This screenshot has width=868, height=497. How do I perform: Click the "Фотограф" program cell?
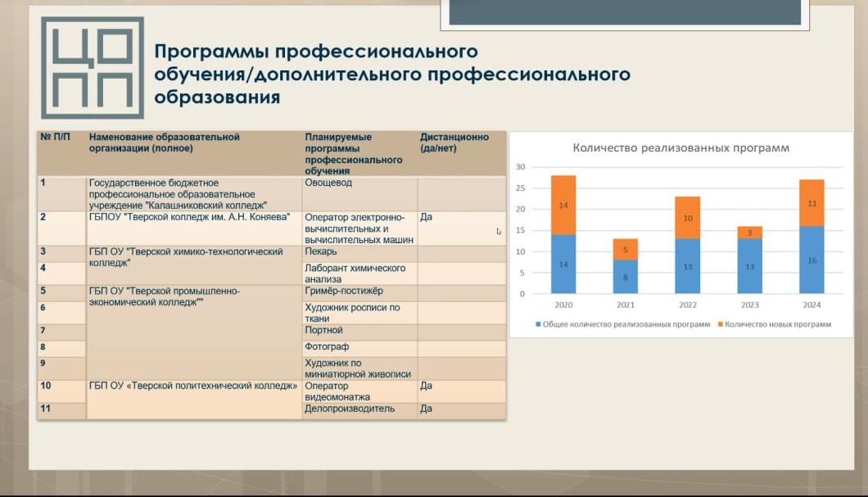(x=327, y=347)
